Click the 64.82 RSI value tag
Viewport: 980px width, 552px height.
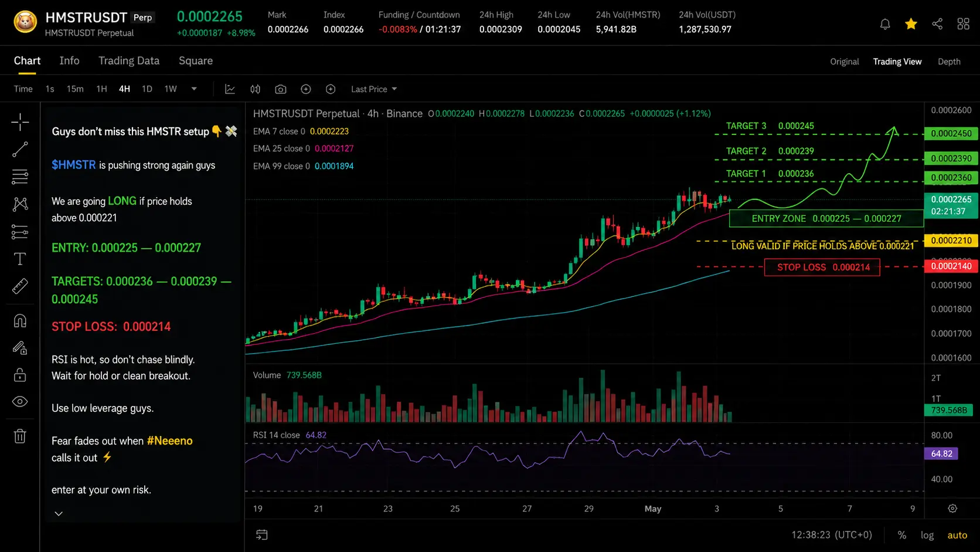point(942,453)
